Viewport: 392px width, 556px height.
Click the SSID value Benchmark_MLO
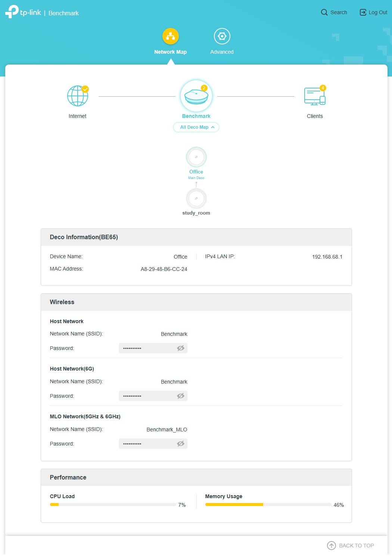coord(167,430)
